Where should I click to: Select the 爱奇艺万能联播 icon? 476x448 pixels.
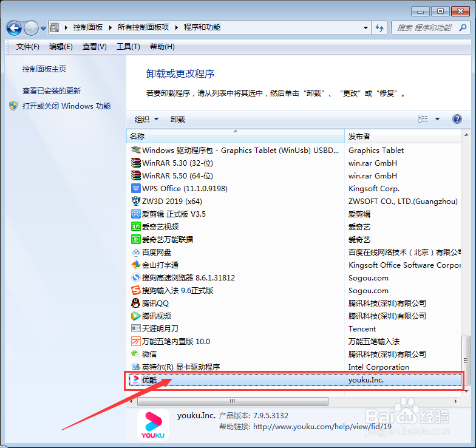tap(136, 239)
